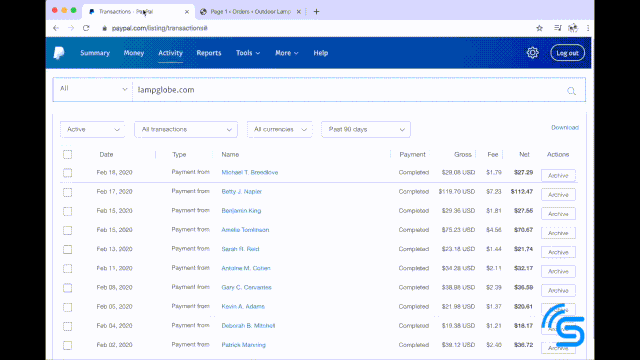Tick the select-all checkbox in table header

coord(67,154)
